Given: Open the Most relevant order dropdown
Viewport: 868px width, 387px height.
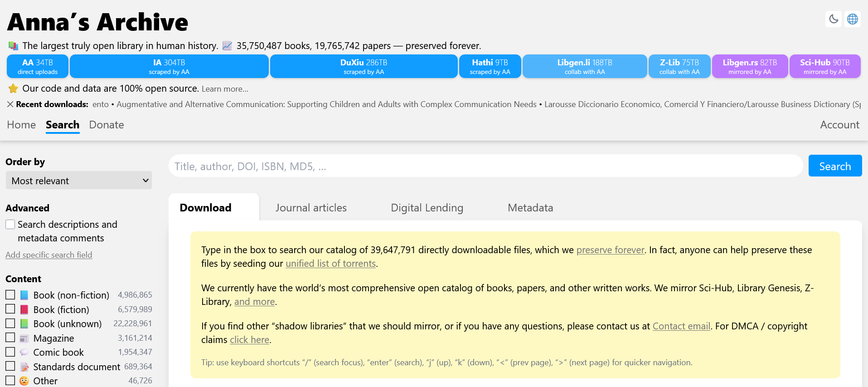Looking at the screenshot, I should (79, 181).
